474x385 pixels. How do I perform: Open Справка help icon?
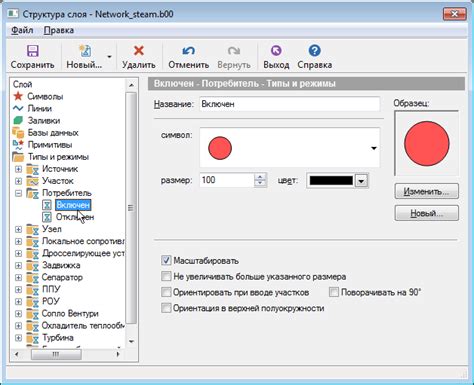point(314,51)
